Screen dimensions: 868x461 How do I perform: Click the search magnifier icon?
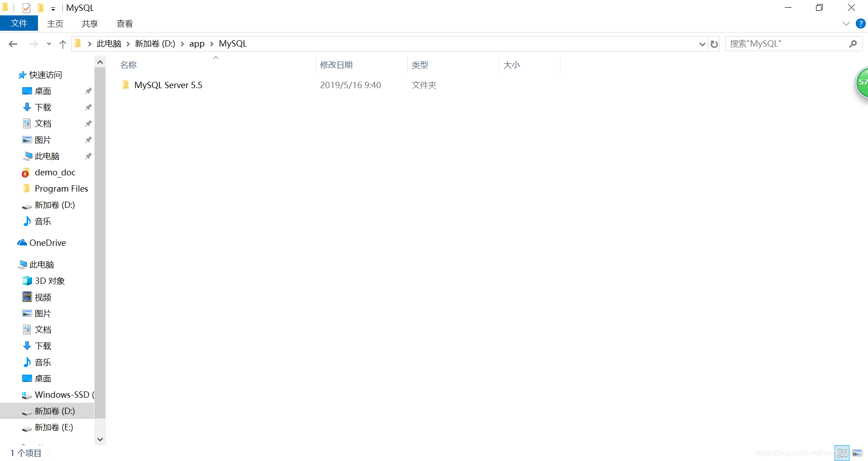tap(853, 44)
